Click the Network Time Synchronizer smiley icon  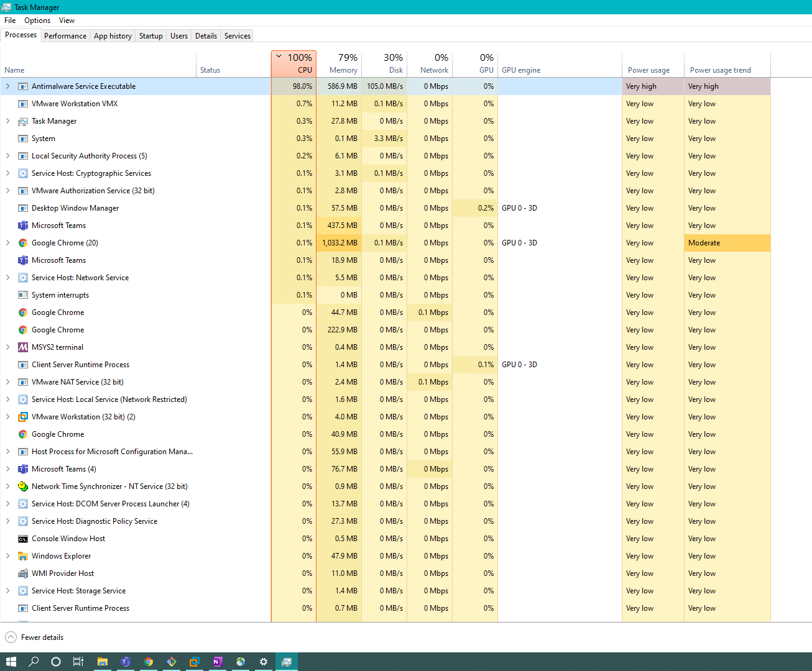pyautogui.click(x=23, y=486)
